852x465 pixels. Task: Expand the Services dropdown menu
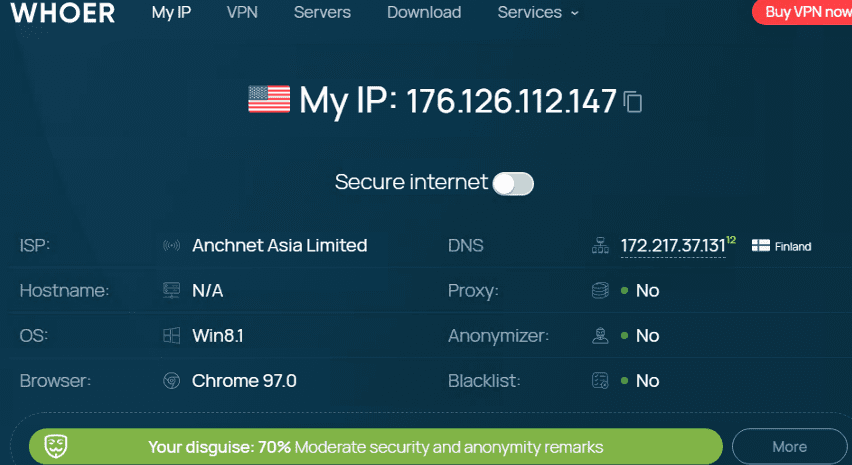point(538,13)
